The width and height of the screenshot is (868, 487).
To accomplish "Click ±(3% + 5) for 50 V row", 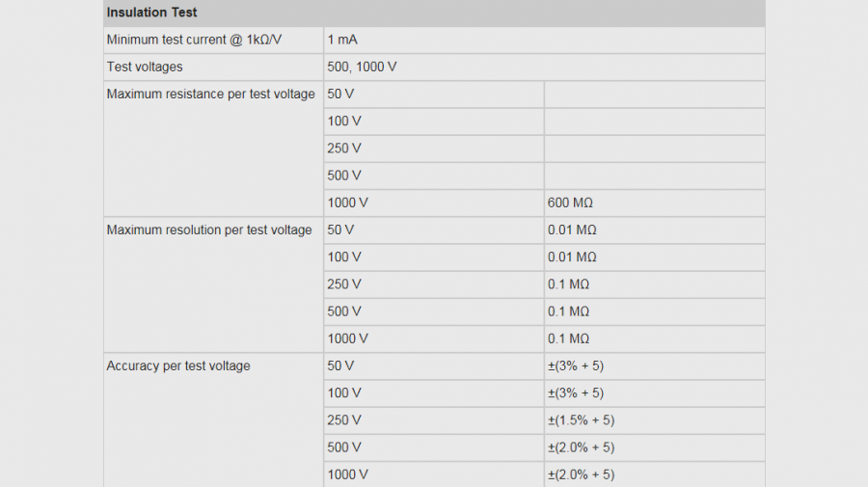I will click(654, 365).
